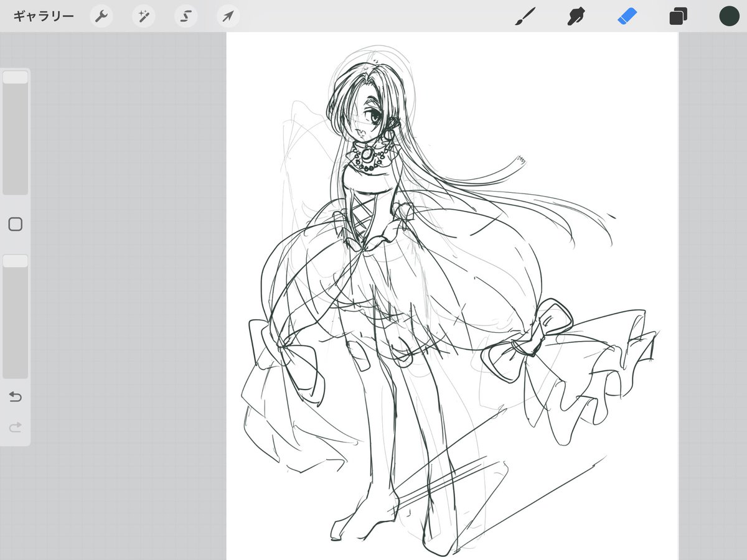This screenshot has width=747, height=560.
Task: Select the Selection S-shaped tool
Action: (186, 16)
